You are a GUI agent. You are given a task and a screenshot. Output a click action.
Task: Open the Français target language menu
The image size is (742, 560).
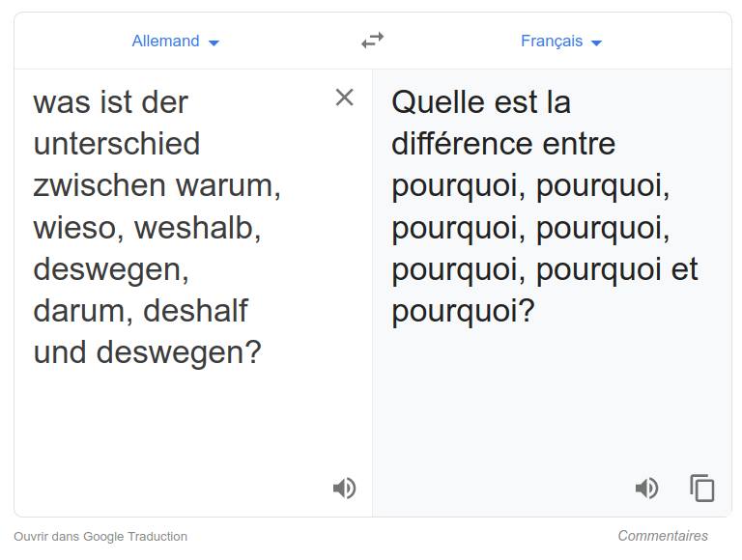pyautogui.click(x=552, y=42)
